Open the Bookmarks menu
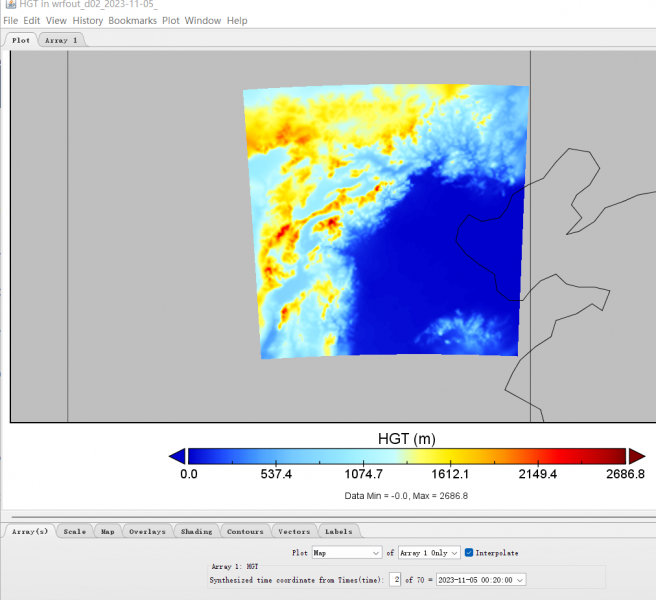This screenshot has width=656, height=600. pyautogui.click(x=132, y=20)
